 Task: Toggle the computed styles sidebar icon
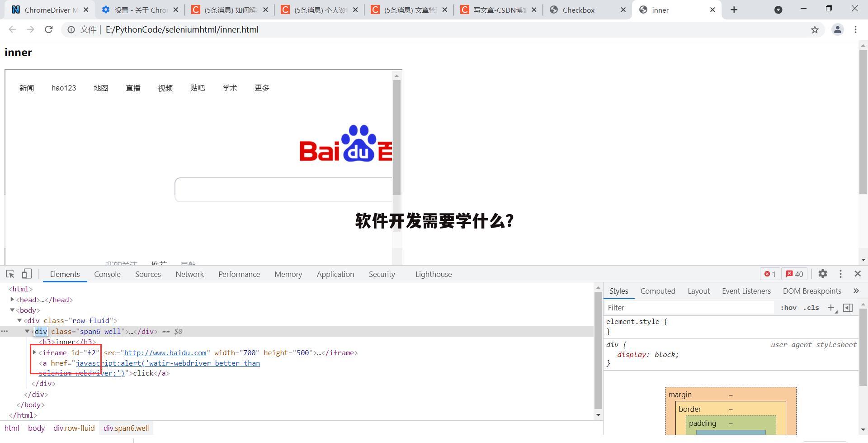pyautogui.click(x=848, y=308)
